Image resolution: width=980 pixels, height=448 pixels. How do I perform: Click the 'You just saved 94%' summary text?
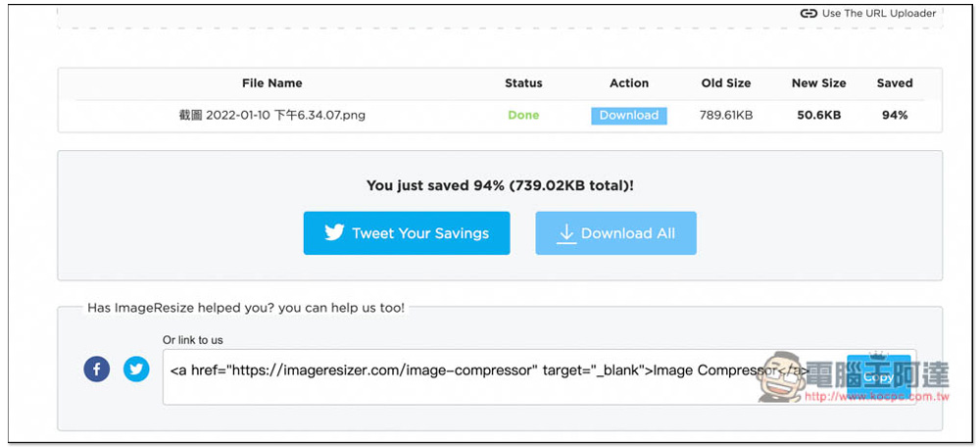click(500, 185)
